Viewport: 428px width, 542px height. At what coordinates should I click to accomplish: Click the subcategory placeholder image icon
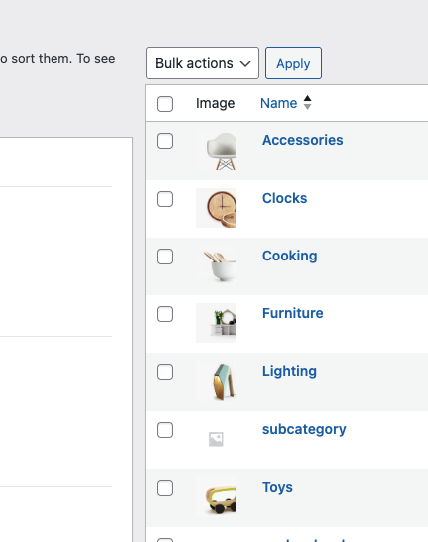point(216,439)
